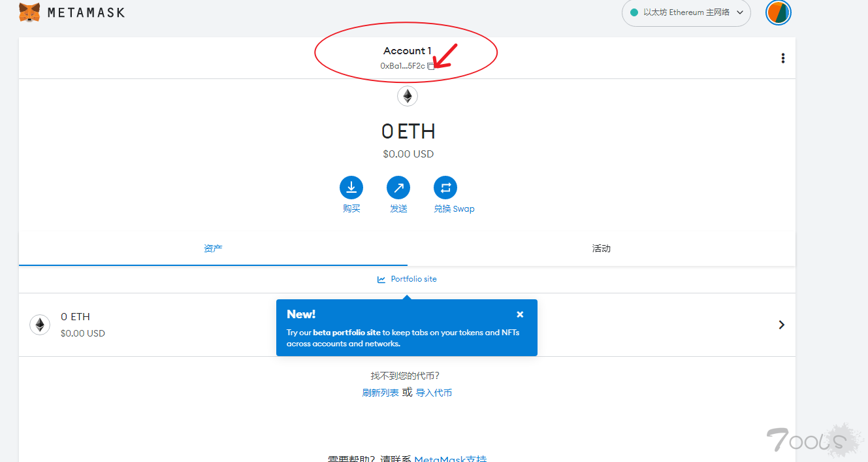Open the account avatar menu
Screen dimensions: 868x462
click(779, 12)
